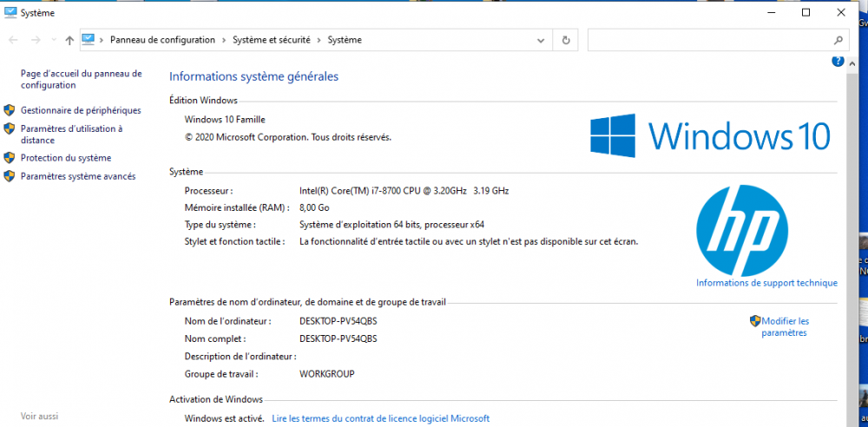Open Informations de support technique link
The height and width of the screenshot is (427, 868).
pos(766,283)
